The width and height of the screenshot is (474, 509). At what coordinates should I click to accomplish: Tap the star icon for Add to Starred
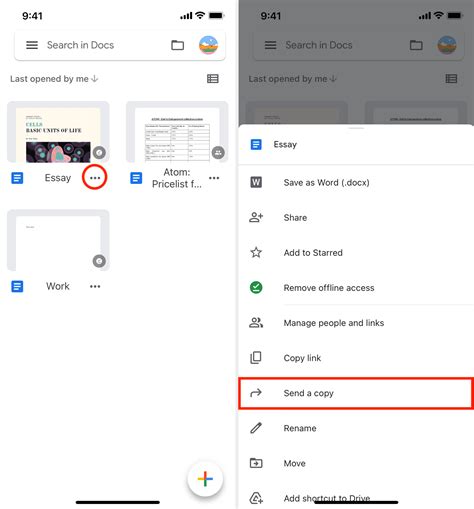(256, 252)
